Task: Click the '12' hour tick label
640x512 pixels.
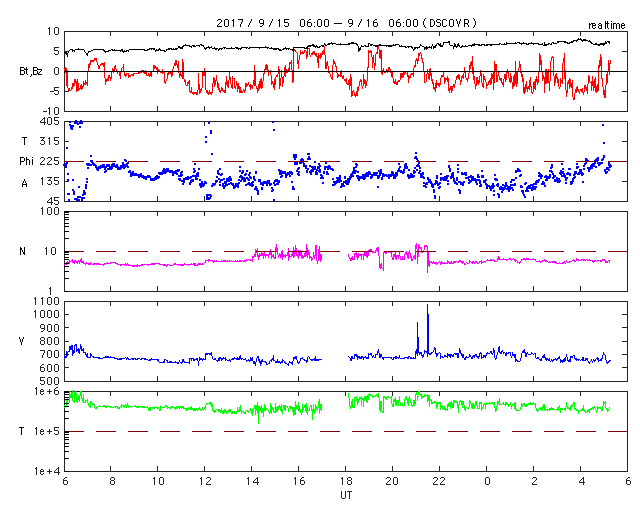Action: pyautogui.click(x=205, y=481)
